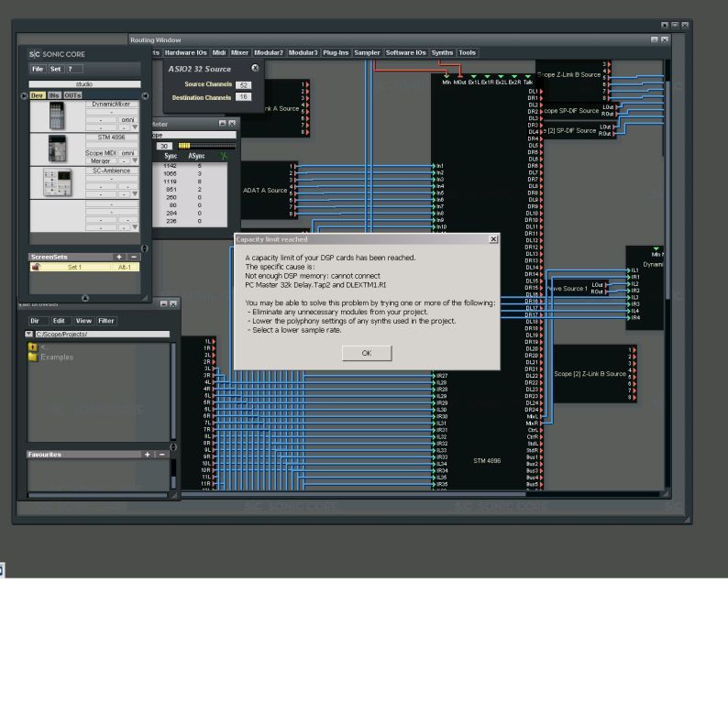
Task: Expand the DynamicMixer device dropdown arrow
Action: (x=135, y=127)
